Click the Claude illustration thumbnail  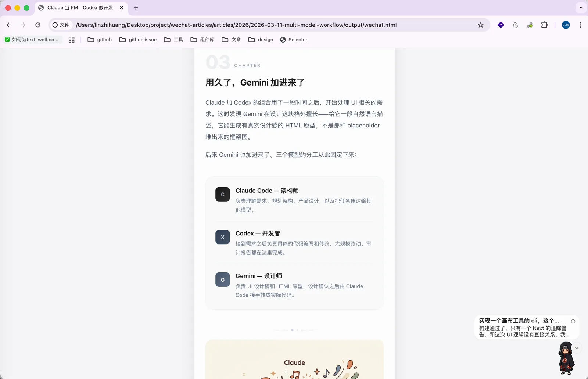coord(294,359)
